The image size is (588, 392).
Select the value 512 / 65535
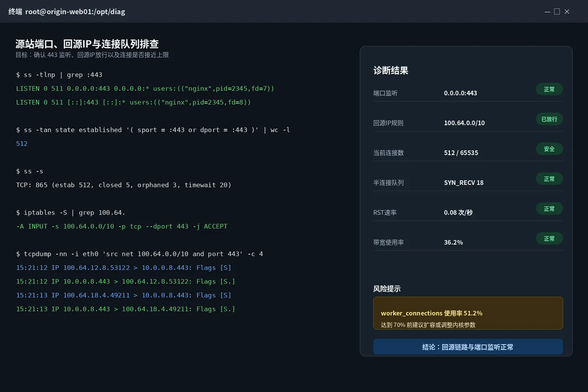(x=461, y=153)
